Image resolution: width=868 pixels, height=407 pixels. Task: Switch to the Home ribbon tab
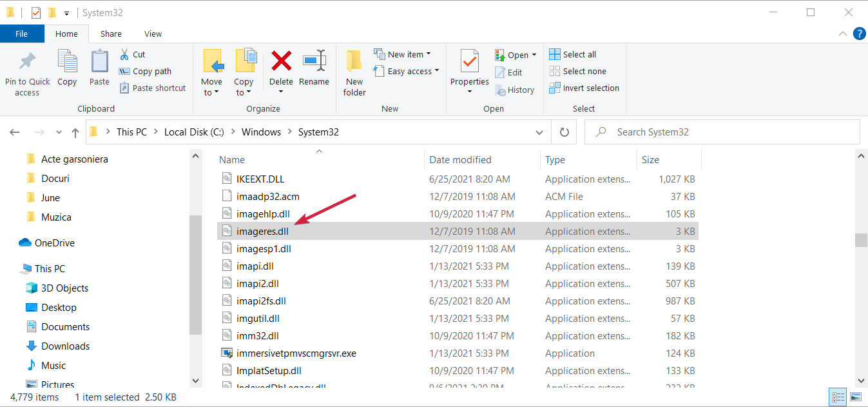[x=66, y=34]
